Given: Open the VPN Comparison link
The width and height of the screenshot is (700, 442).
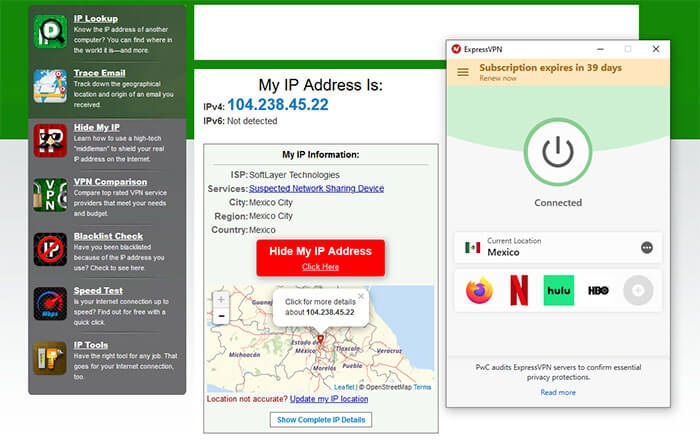Looking at the screenshot, I should [110, 182].
